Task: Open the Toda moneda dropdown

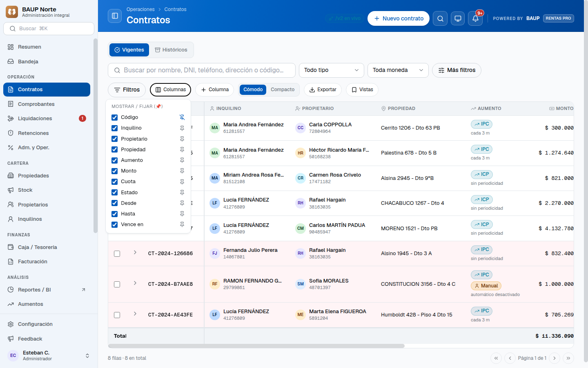Action: (398, 70)
